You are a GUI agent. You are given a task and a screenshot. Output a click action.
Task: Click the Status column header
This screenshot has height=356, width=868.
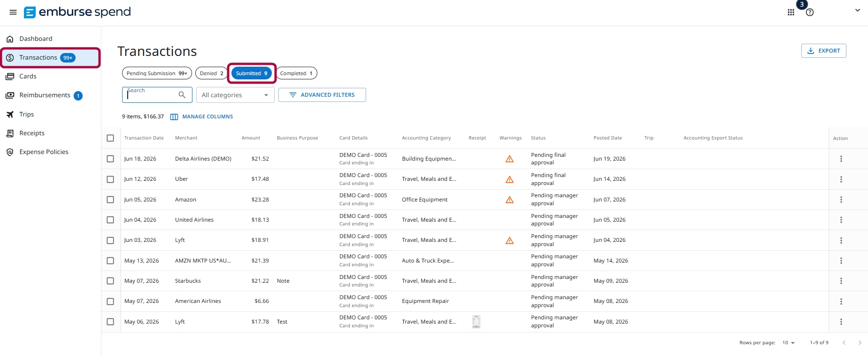[538, 138]
